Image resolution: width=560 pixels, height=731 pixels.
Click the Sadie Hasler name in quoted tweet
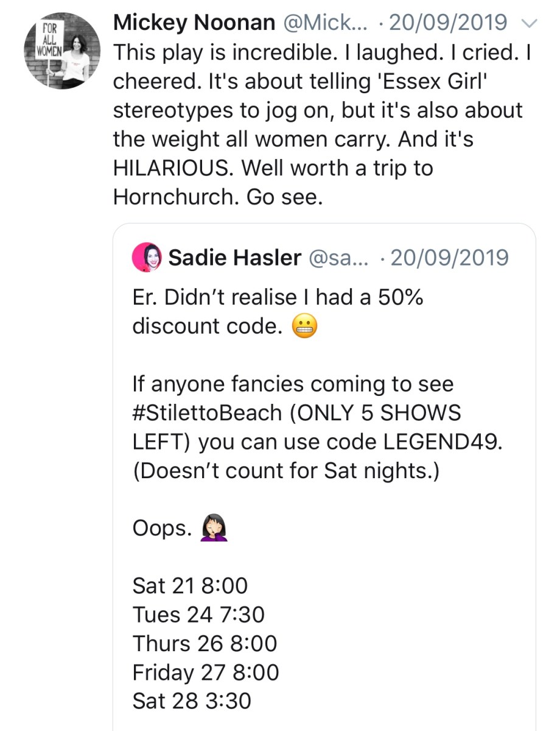[234, 258]
